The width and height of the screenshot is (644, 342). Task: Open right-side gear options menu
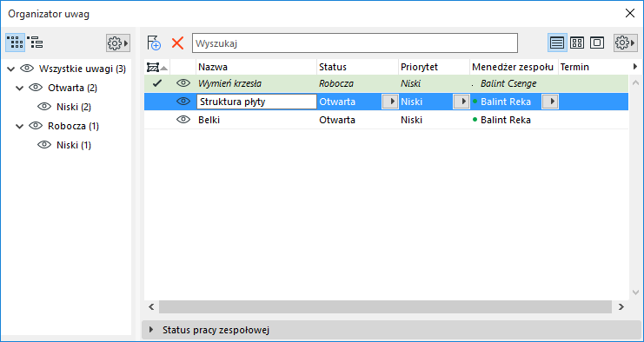tap(626, 43)
